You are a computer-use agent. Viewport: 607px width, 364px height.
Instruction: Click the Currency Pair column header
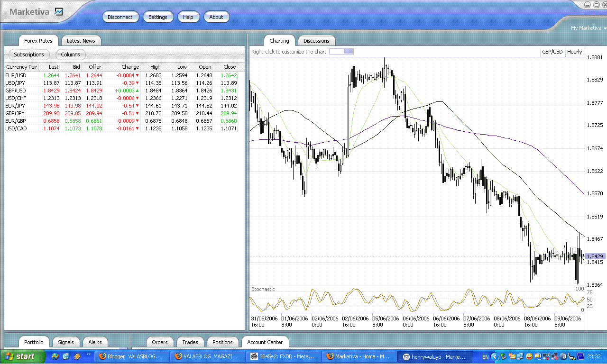[22, 67]
